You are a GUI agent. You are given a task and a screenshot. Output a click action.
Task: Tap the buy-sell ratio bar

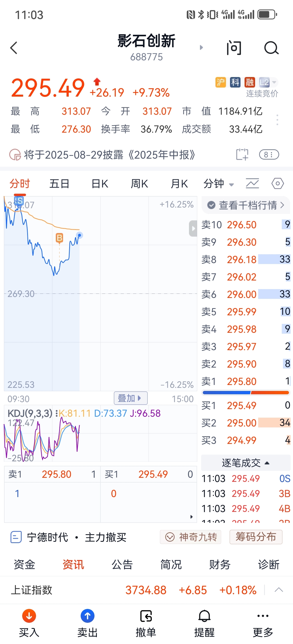click(246, 393)
